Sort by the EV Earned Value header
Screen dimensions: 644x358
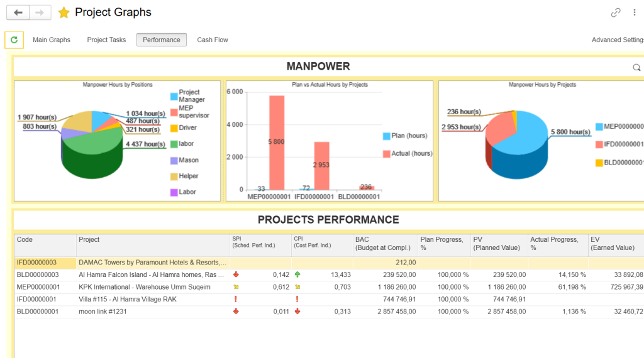click(x=616, y=245)
